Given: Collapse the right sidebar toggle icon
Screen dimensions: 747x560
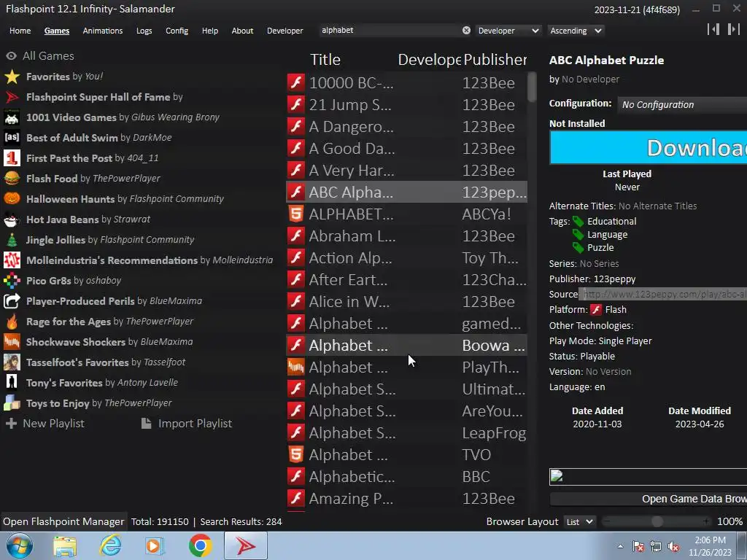Looking at the screenshot, I should [x=733, y=29].
